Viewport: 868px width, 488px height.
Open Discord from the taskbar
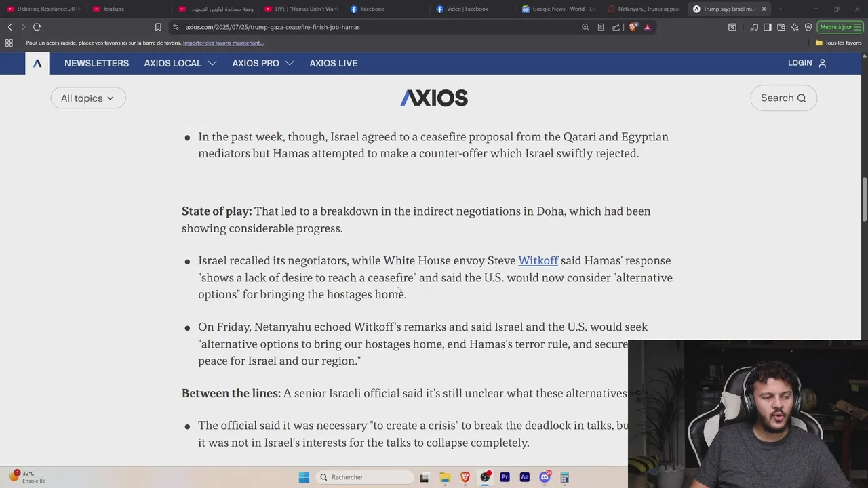point(545,477)
